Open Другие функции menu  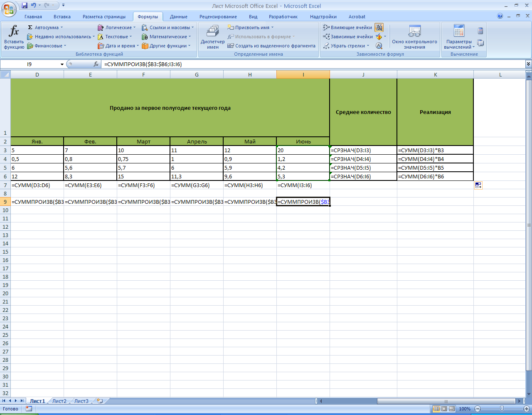166,46
